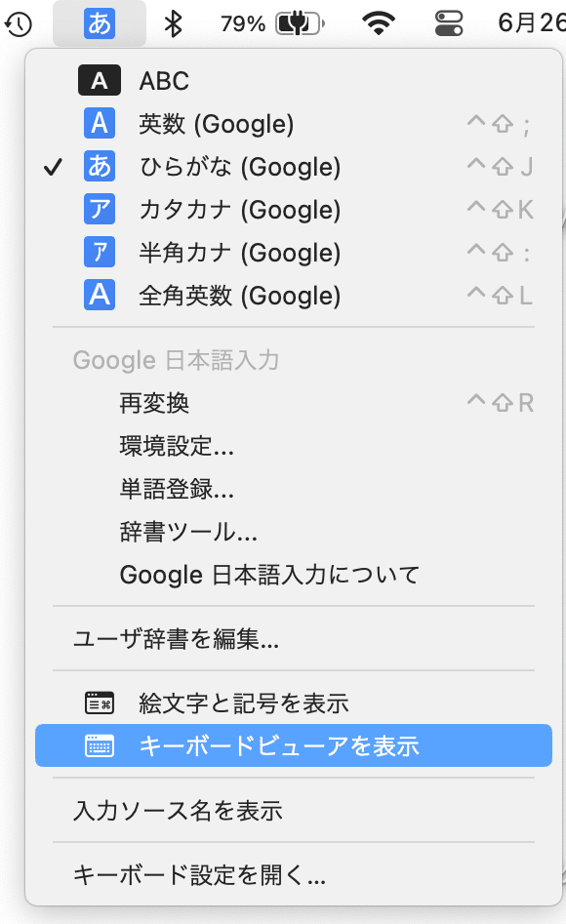Screen dimensions: 566x924
Task: Click the Bluetooth status icon
Action: coord(174,24)
